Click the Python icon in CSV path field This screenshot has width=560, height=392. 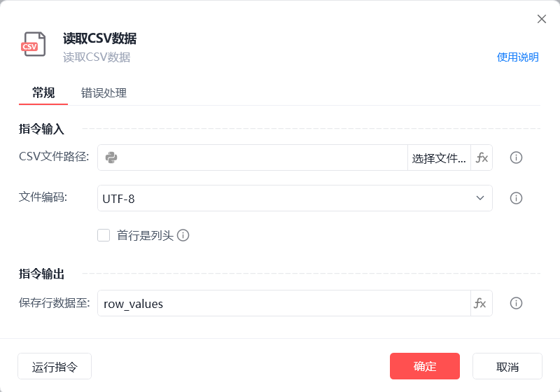pyautogui.click(x=111, y=157)
